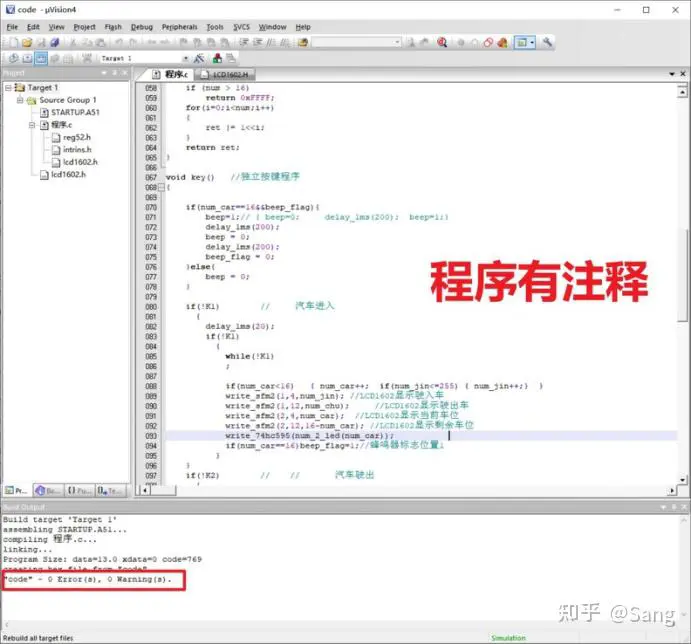Switch to the Templates panel tab

[x=110, y=491]
